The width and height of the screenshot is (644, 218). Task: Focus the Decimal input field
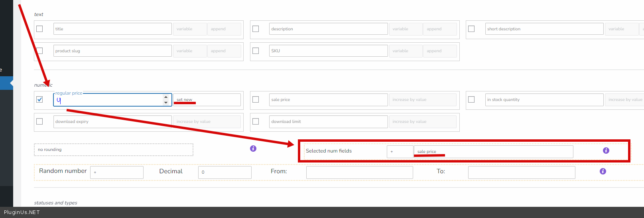click(225, 172)
